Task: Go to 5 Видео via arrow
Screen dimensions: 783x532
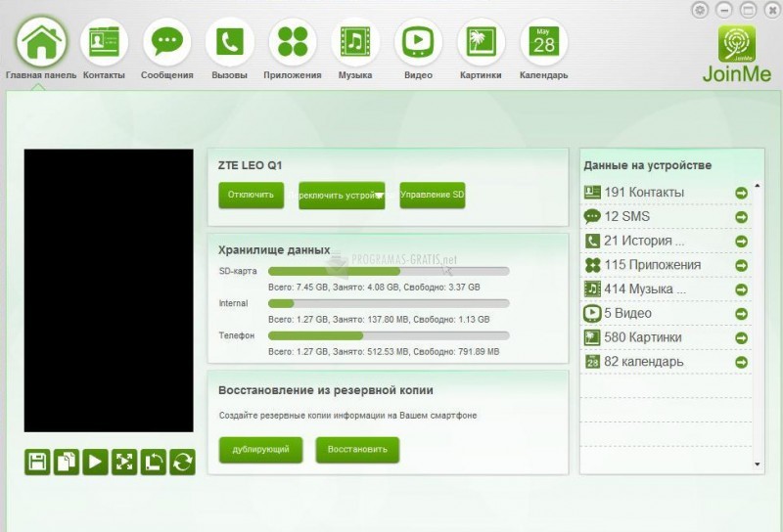Action: point(742,313)
